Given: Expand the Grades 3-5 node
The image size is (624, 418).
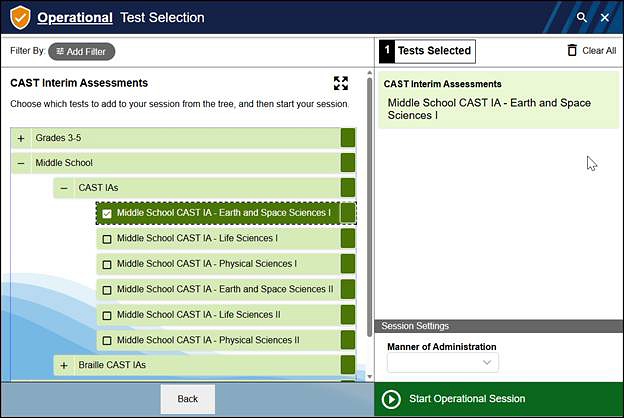Looking at the screenshot, I should coord(21,138).
